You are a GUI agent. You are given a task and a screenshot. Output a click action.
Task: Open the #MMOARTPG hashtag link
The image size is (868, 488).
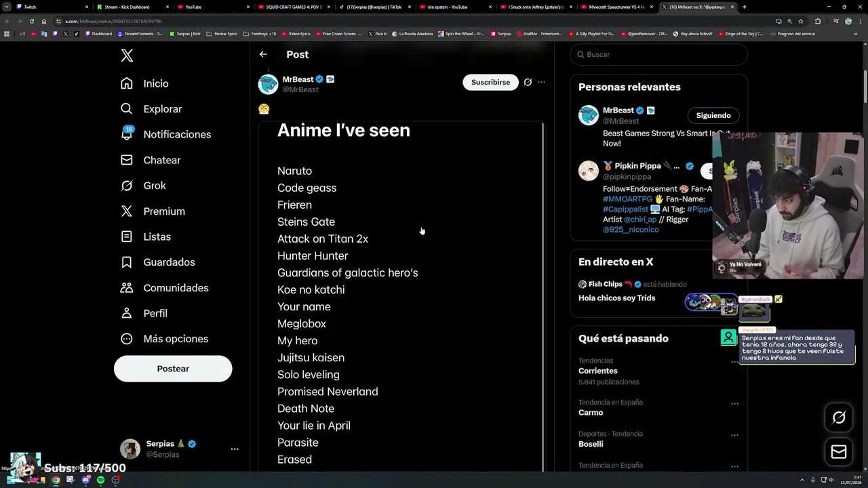click(627, 199)
